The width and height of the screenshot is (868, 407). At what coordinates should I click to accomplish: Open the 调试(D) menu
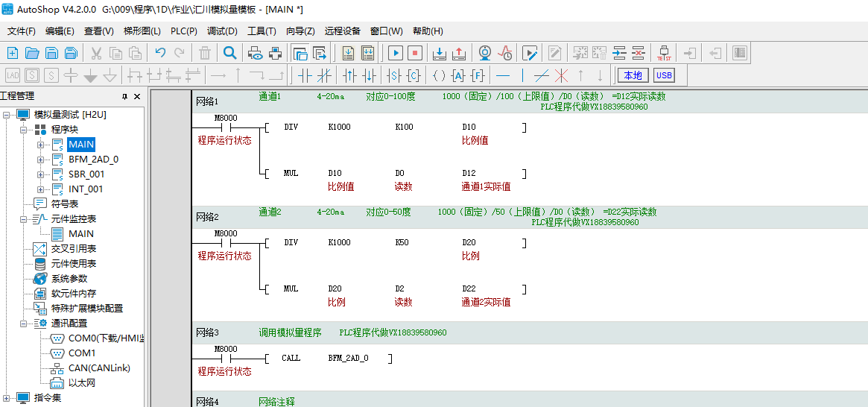point(222,31)
